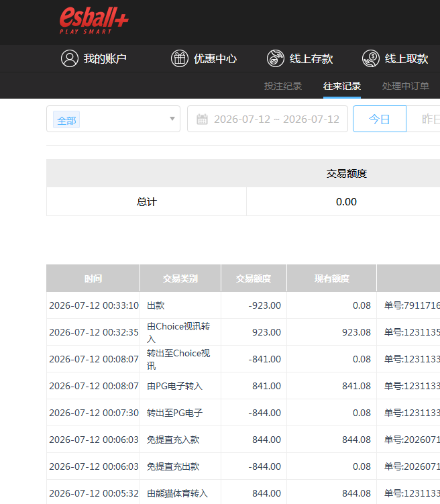Go to 线上取款 page

[x=406, y=58]
